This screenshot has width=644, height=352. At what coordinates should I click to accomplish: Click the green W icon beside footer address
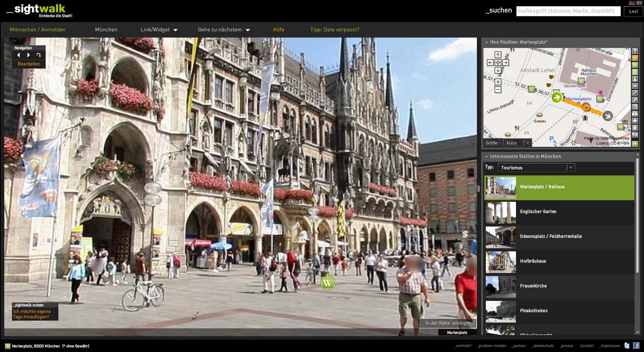point(8,346)
